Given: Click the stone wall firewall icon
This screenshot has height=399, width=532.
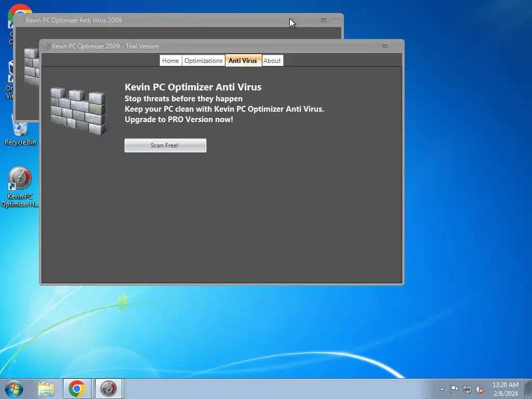Looking at the screenshot, I should 78,111.
